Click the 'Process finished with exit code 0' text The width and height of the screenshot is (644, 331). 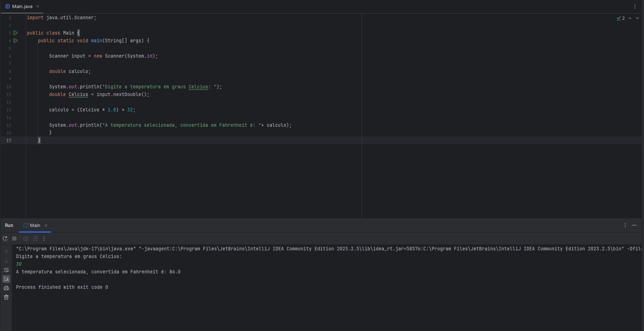pyautogui.click(x=62, y=287)
